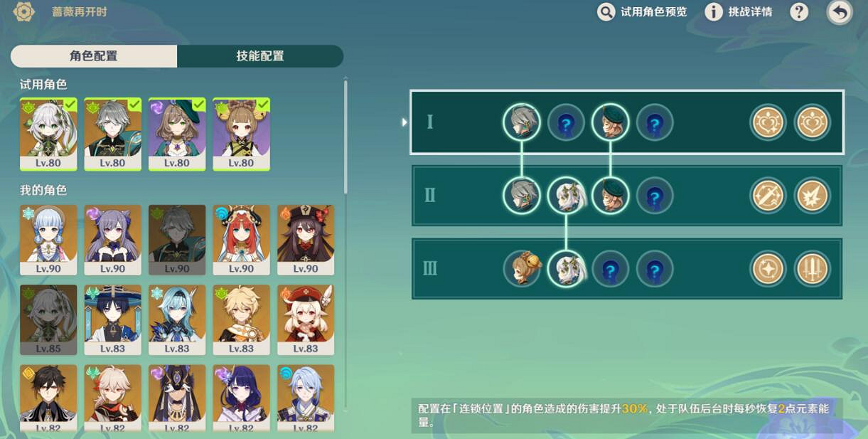868x439 pixels.
Task: Click second empty question slot in row I
Action: click(655, 122)
